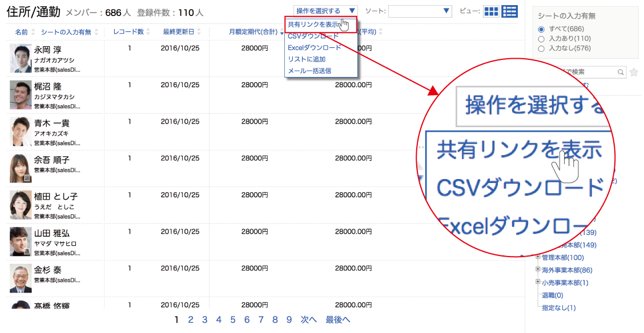
Task: Go to page 5
Action: tap(233, 320)
